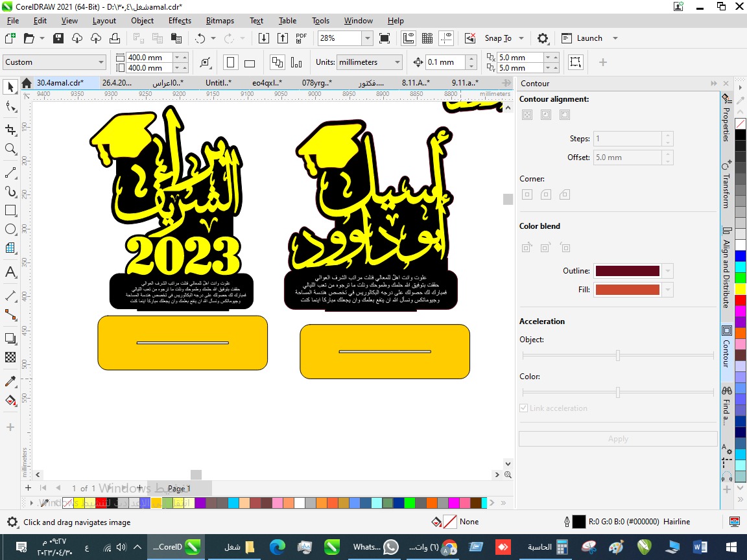
Task: Open the zoom level 28% dropdown
Action: click(368, 38)
